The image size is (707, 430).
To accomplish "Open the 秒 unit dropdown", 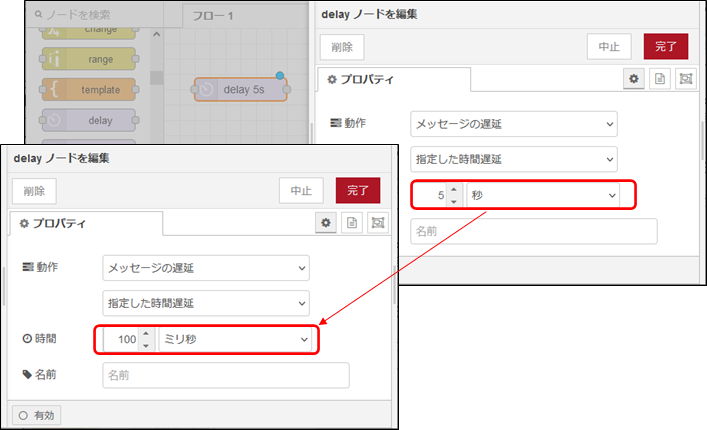I will point(548,195).
